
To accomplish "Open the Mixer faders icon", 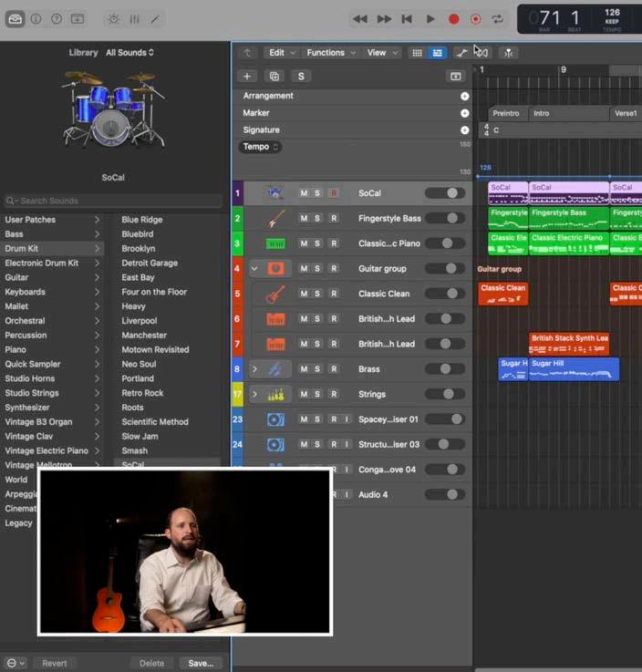I will coord(134,18).
